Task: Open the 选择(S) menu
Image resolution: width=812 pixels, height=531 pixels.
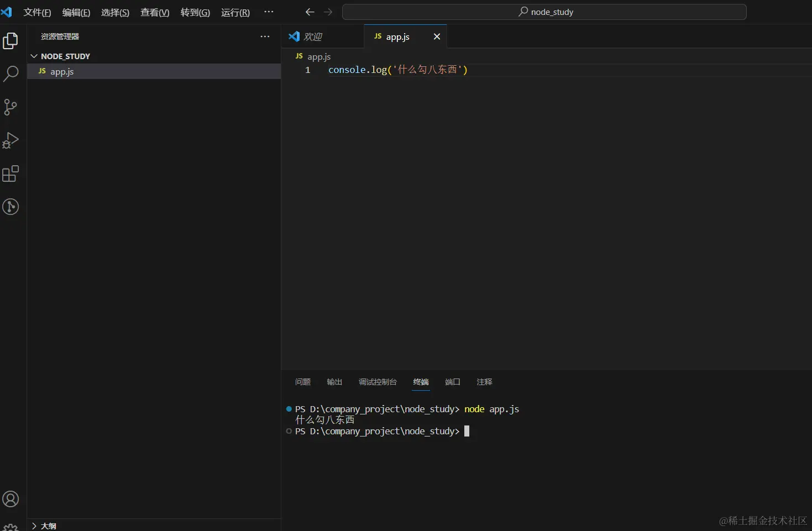Action: (115, 12)
